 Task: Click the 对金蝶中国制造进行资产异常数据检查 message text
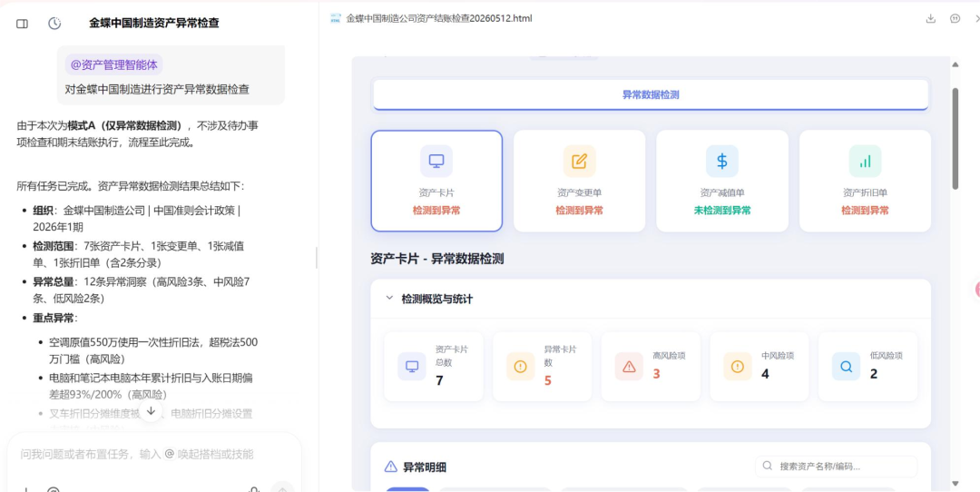click(157, 89)
